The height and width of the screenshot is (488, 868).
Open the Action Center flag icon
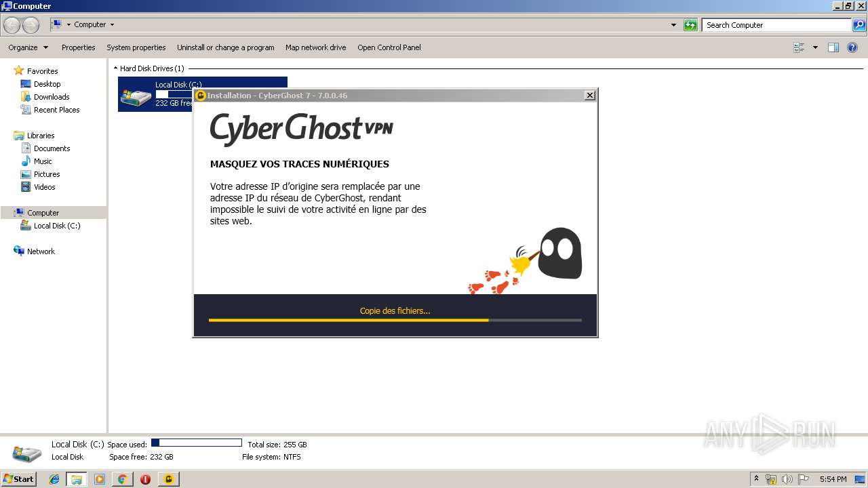pyautogui.click(x=804, y=479)
